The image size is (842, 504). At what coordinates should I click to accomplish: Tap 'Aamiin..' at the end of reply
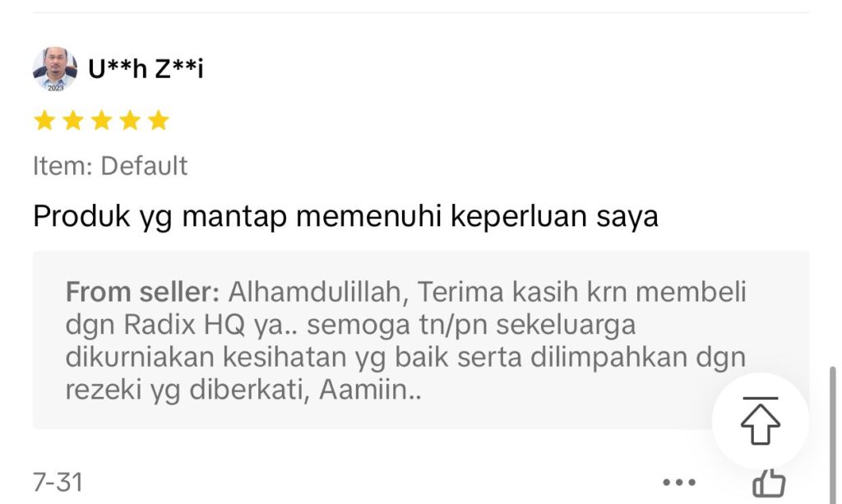pyautogui.click(x=370, y=390)
